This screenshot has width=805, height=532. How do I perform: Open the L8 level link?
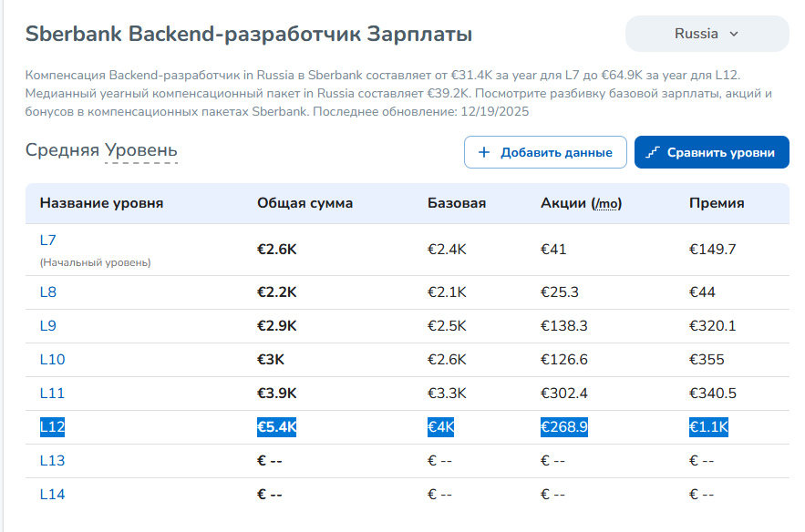click(x=48, y=292)
